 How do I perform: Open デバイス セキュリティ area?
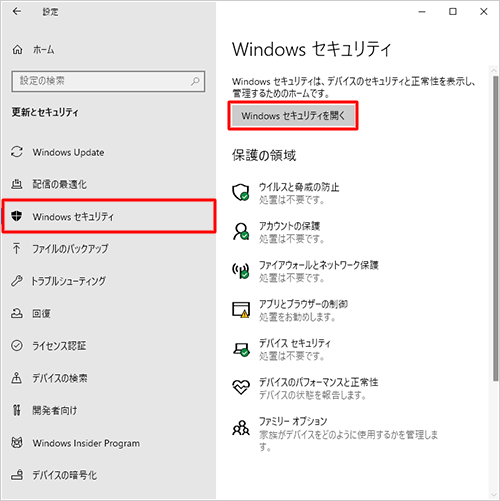tap(282, 349)
